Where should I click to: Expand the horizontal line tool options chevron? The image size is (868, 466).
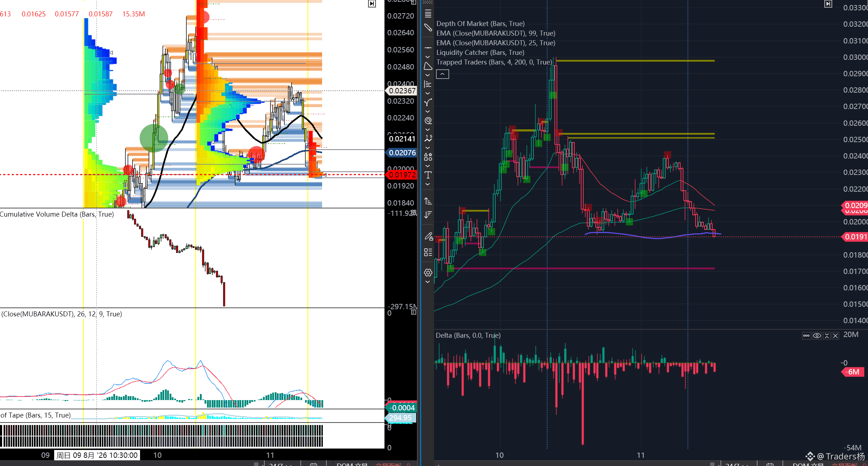click(x=428, y=57)
